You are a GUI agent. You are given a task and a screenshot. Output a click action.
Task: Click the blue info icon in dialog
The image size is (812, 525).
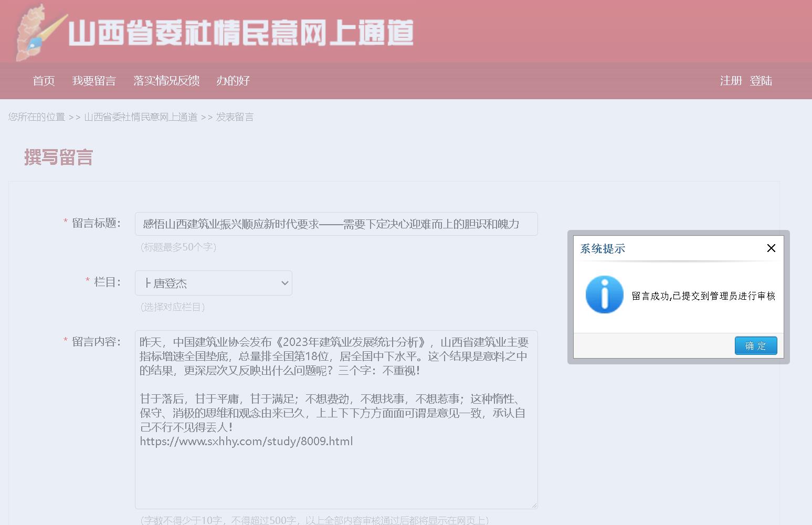tap(604, 295)
